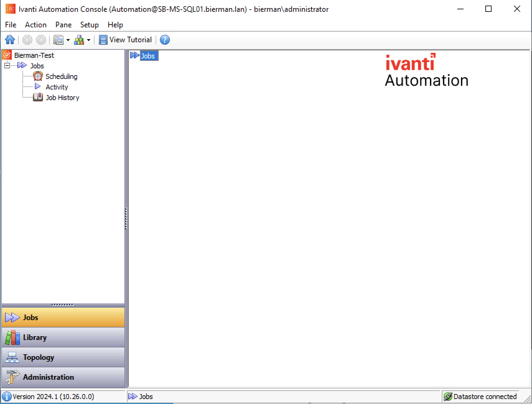Maximize the Ivanti Automation Console window
532x404 pixels.
(x=488, y=9)
